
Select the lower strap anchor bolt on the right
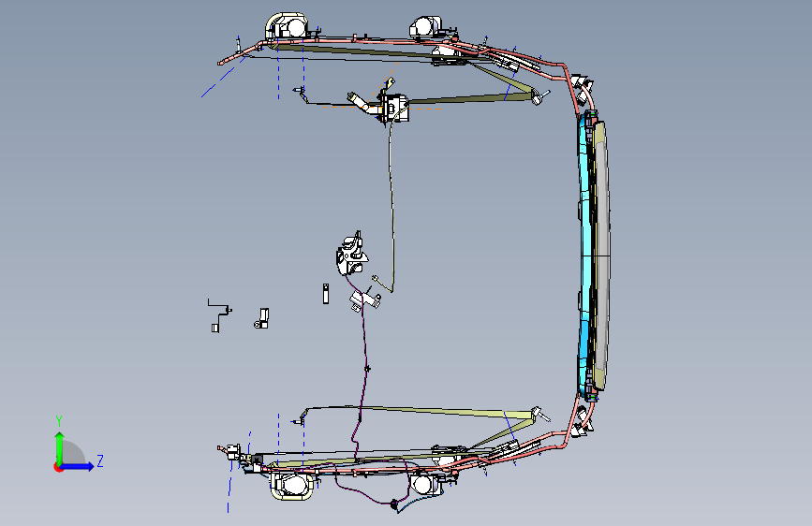(540, 414)
